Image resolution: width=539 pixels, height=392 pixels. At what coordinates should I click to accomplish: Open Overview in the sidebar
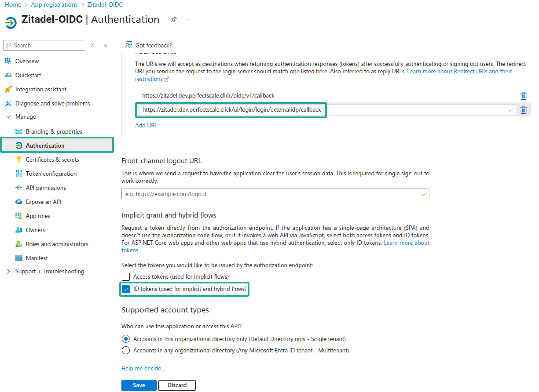27,61
